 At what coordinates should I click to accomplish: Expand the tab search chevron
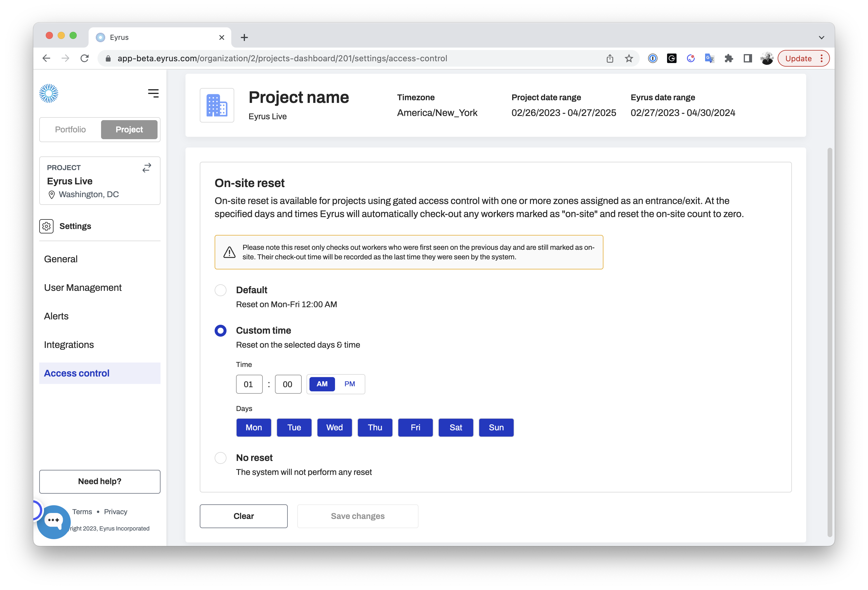pos(821,37)
